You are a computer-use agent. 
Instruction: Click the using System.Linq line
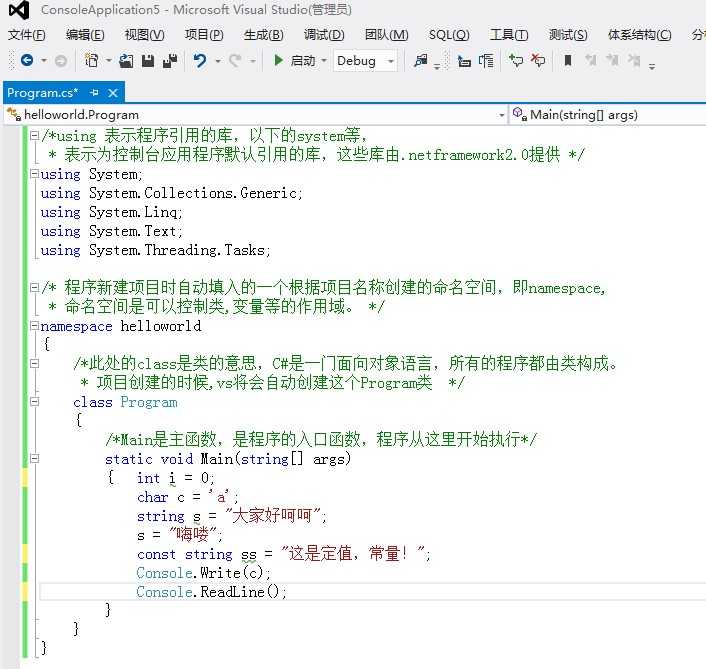click(x=111, y=212)
